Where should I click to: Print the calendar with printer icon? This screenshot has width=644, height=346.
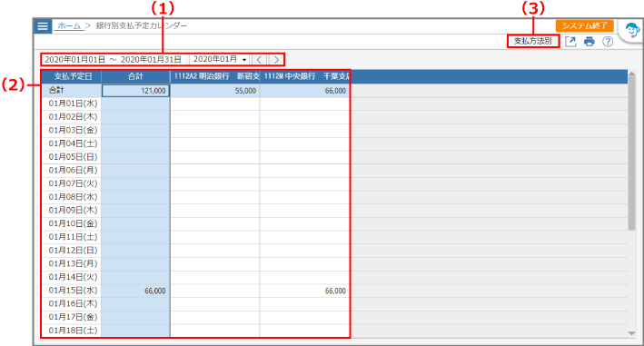590,42
